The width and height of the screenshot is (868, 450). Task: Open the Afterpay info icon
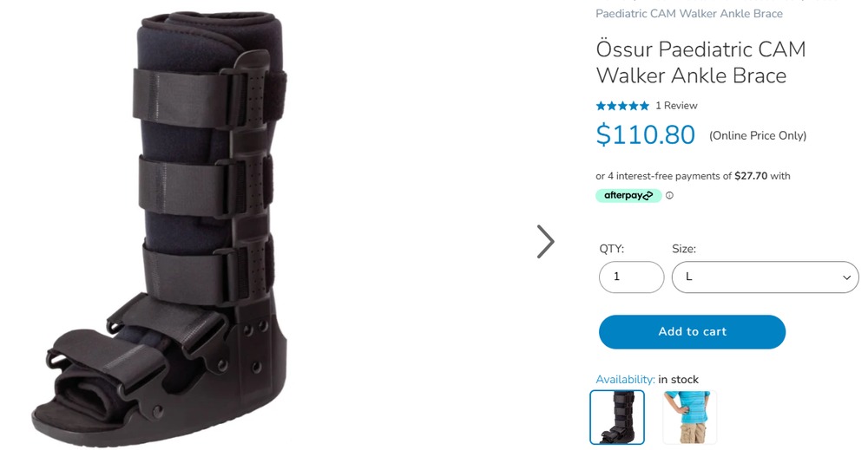(x=669, y=195)
